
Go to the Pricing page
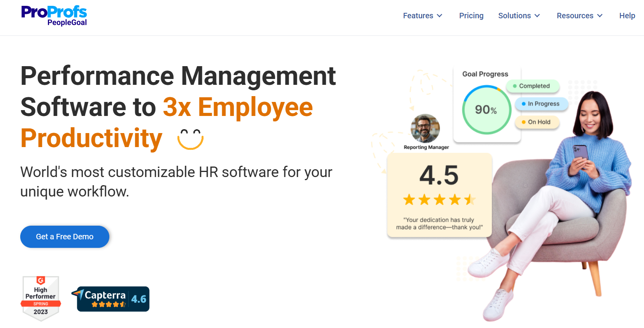[471, 16]
